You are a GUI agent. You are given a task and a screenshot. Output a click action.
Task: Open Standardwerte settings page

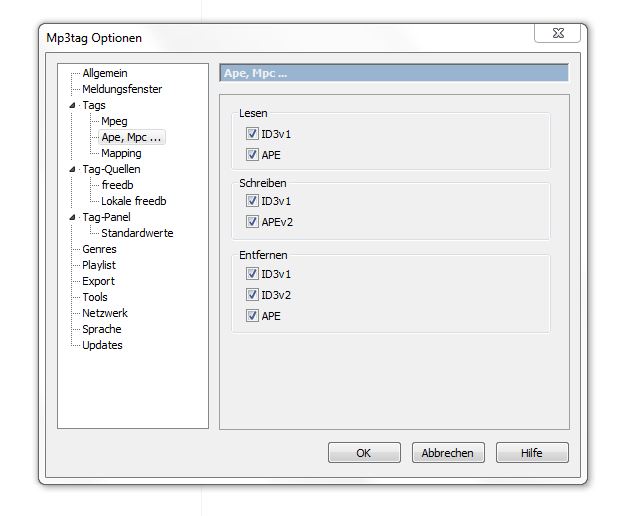[x=137, y=233]
